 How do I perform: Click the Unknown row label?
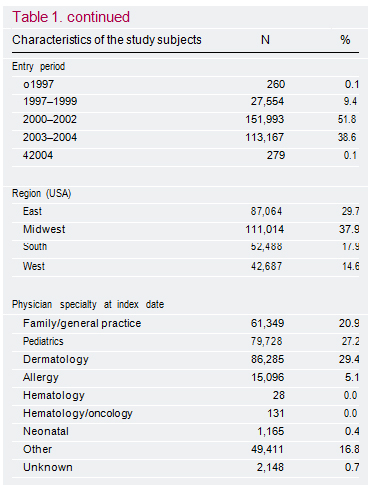(48, 467)
